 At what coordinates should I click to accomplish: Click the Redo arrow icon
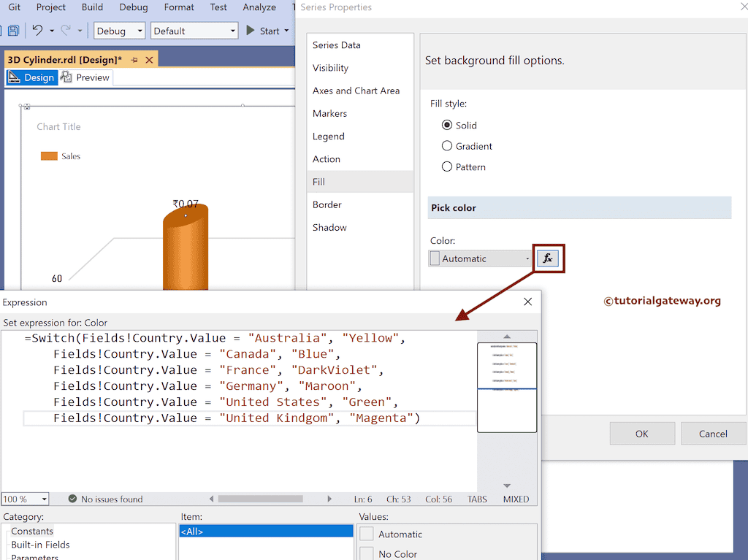(x=66, y=31)
